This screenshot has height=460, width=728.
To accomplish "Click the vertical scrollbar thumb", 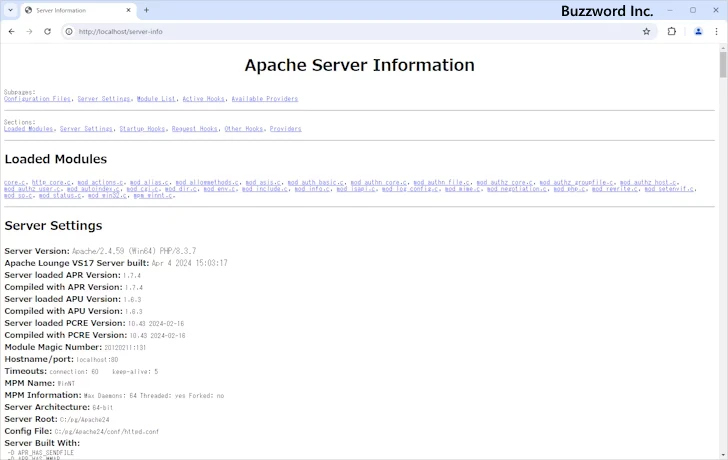I will [x=723, y=64].
